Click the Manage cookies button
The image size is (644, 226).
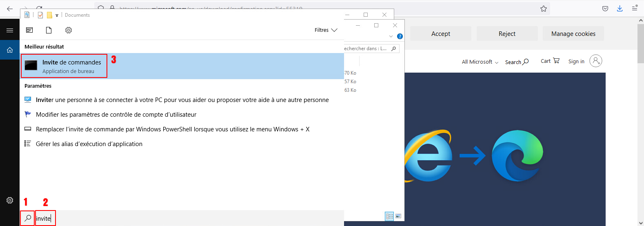573,34
